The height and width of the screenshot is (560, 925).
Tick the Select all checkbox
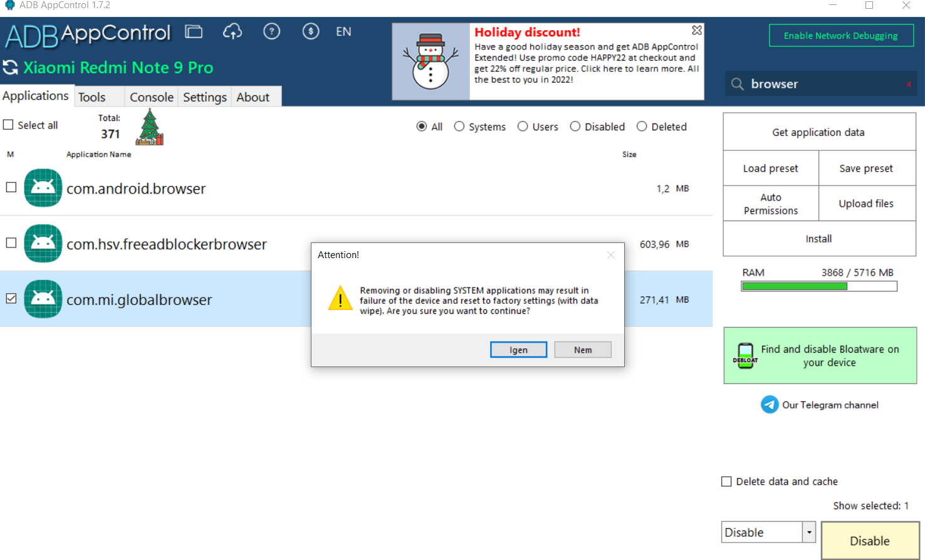coord(8,125)
